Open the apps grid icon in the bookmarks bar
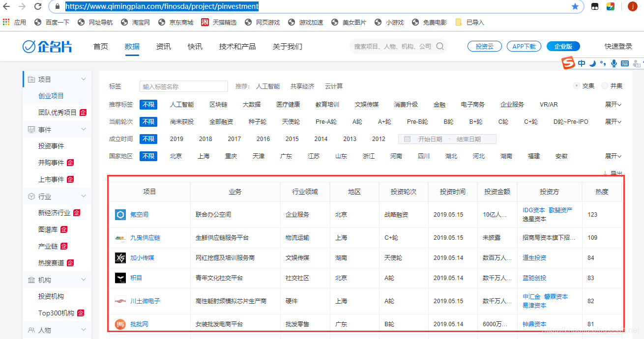644x339 pixels. pyautogui.click(x=6, y=22)
